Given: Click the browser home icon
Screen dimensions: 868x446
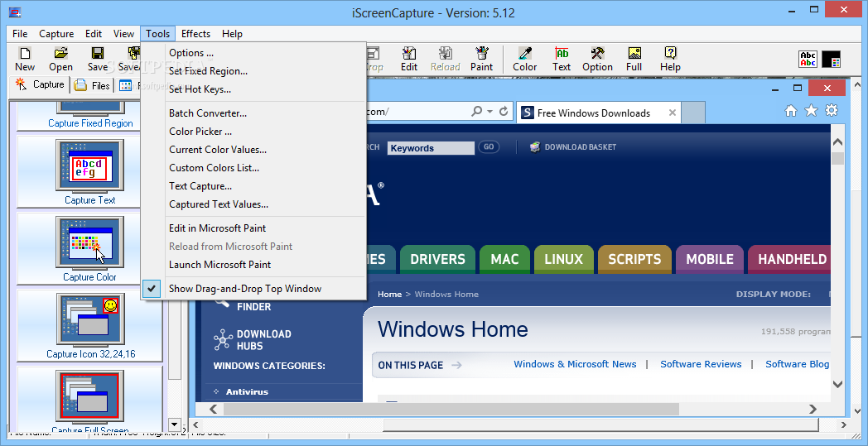Looking at the screenshot, I should tap(790, 111).
